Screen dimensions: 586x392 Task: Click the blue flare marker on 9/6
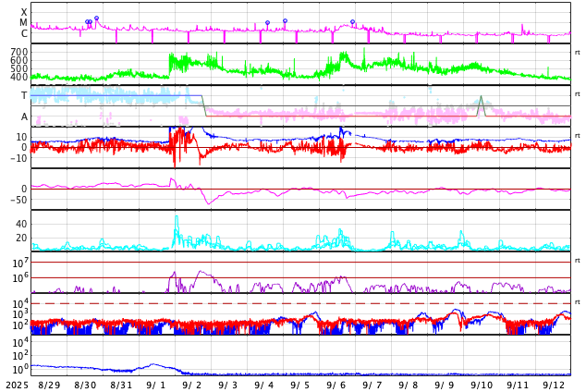[352, 22]
